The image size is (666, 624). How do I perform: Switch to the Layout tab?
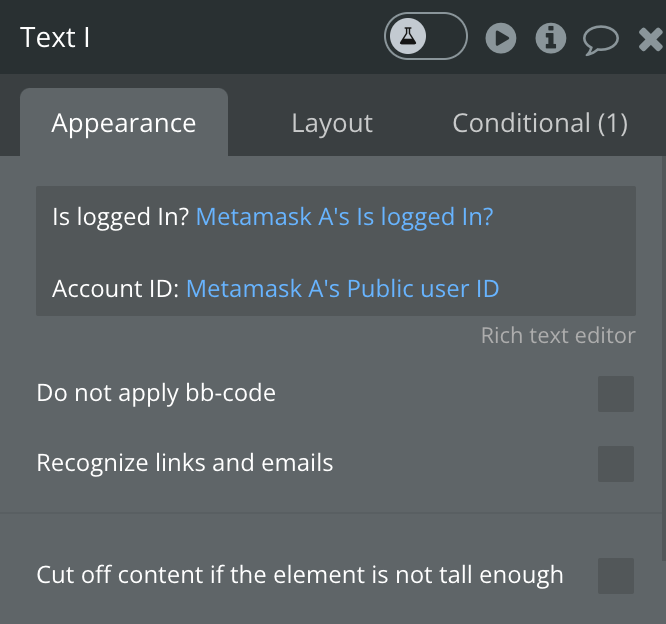332,123
